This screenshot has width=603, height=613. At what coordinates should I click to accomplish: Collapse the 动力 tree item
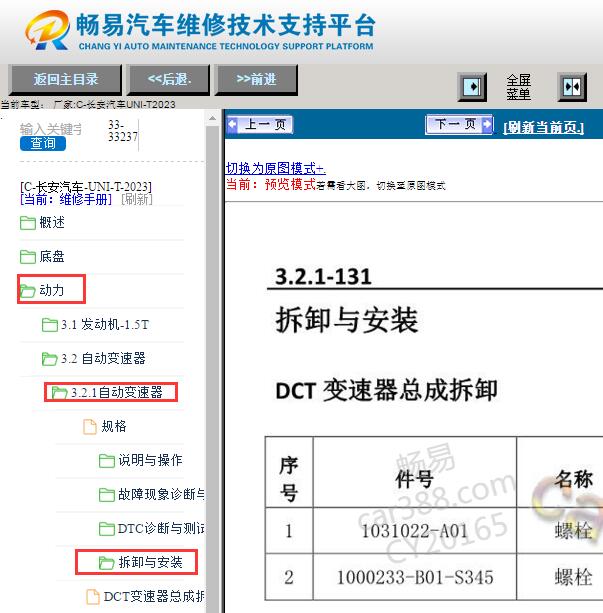click(52, 290)
